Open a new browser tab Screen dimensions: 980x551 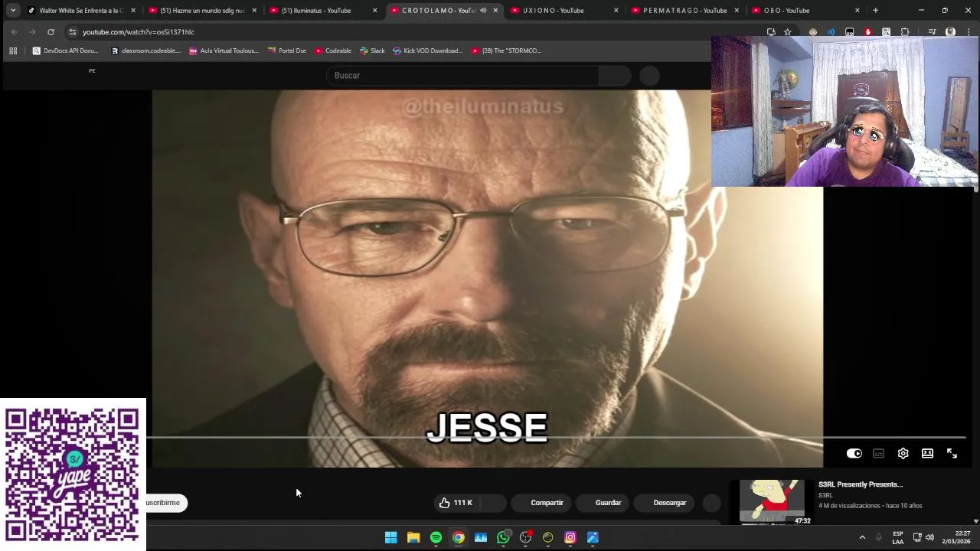coord(875,11)
